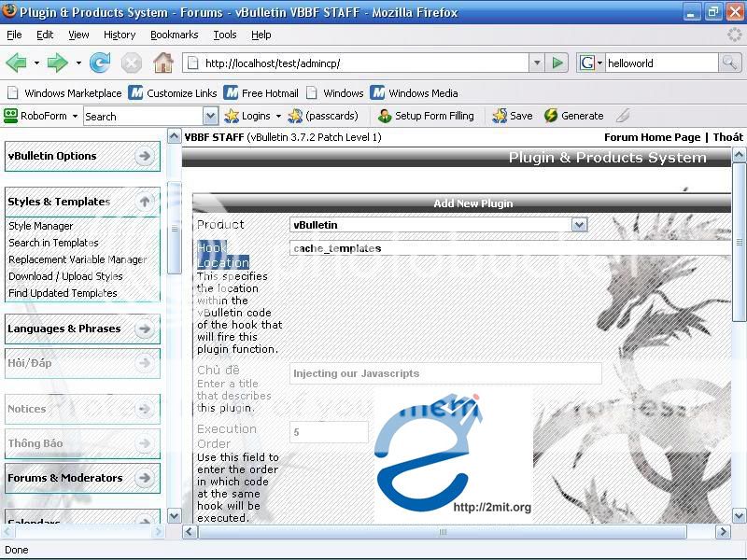
Task: Collapse the Styles & Templates section
Action: (145, 202)
